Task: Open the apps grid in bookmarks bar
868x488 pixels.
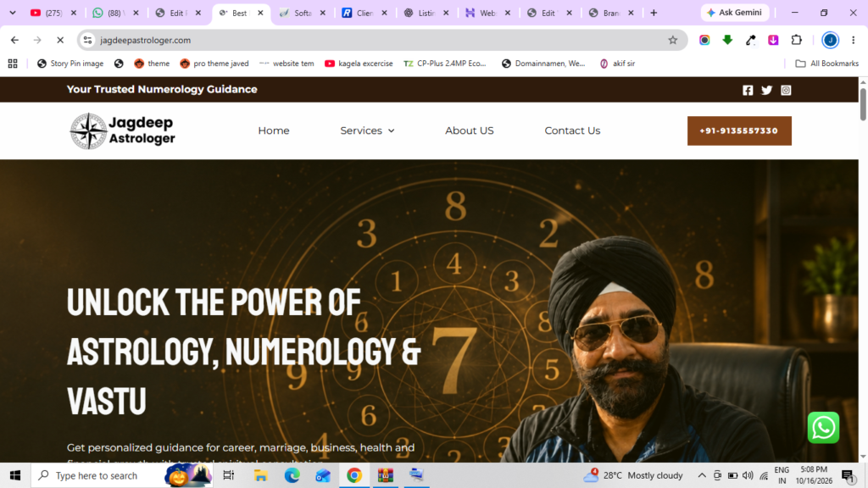Action: click(x=13, y=64)
